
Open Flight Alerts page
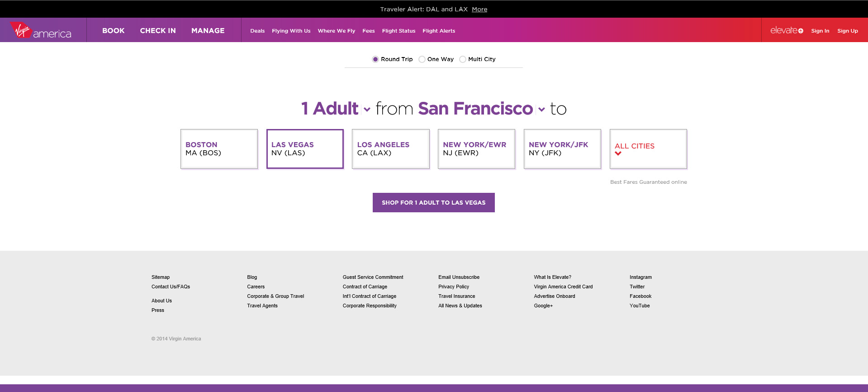pos(439,31)
